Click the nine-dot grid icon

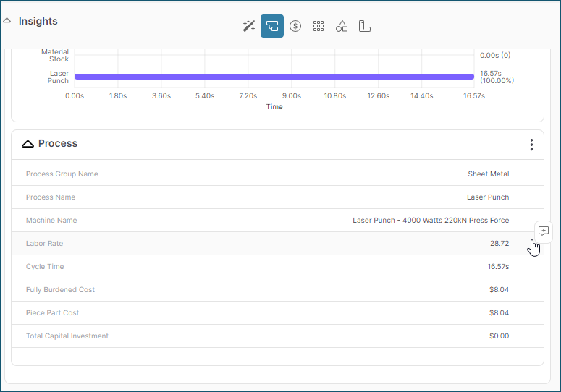coord(319,26)
